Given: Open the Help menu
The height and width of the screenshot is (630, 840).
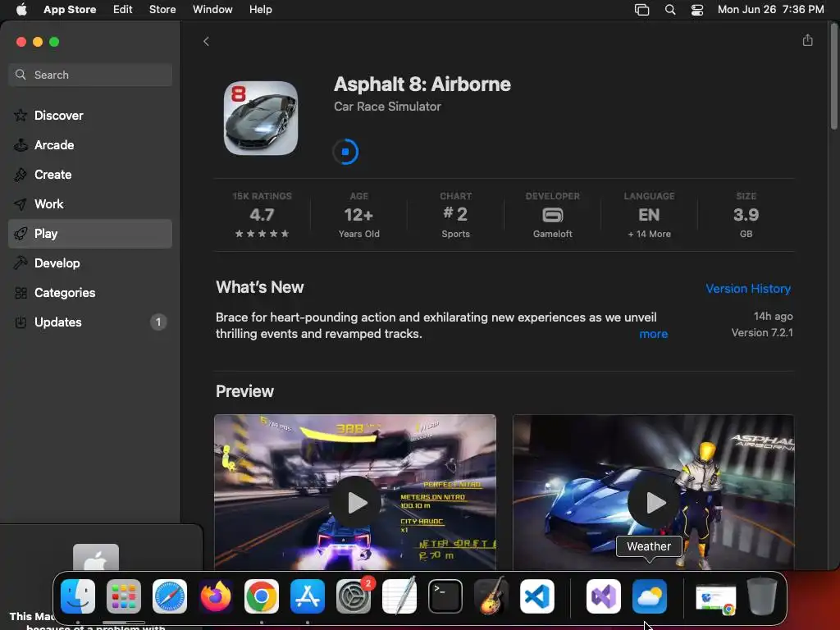Looking at the screenshot, I should tap(260, 10).
